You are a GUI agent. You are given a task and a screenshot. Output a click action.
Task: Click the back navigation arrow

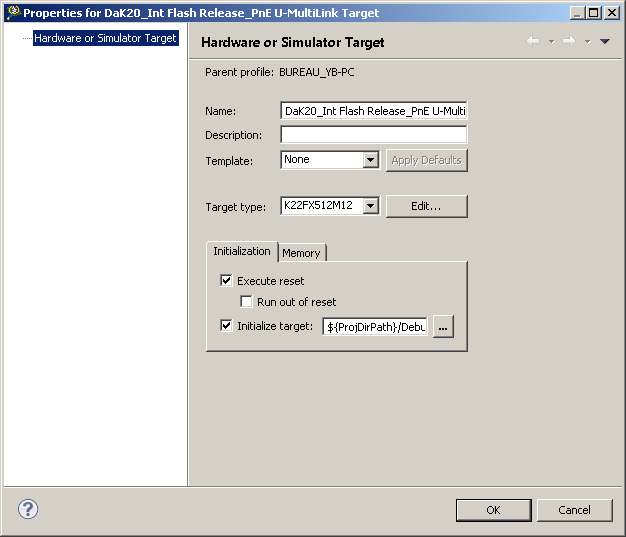(533, 41)
